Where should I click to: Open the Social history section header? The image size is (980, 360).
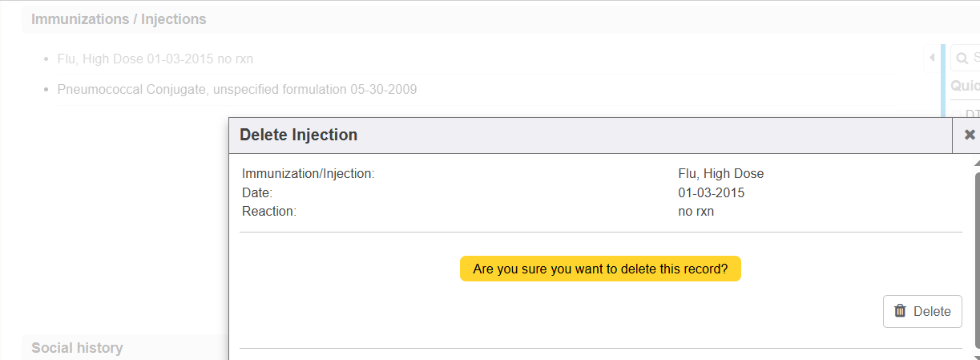click(77, 348)
